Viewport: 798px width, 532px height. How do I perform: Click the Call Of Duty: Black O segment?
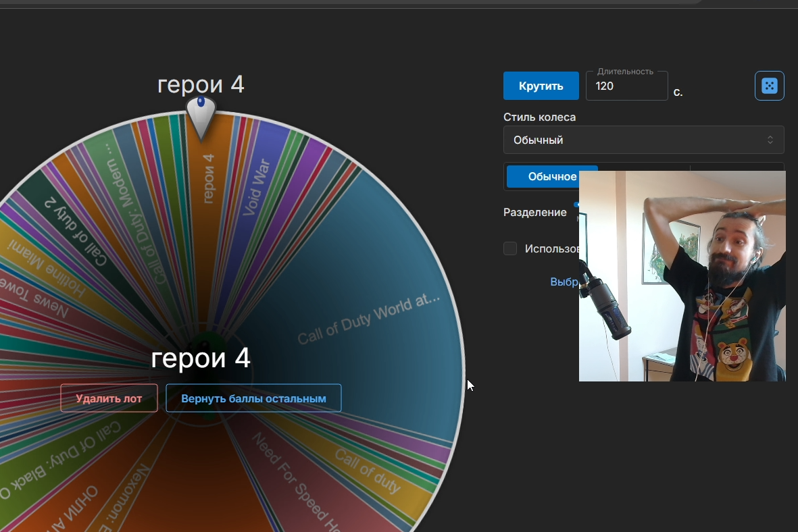(x=59, y=461)
